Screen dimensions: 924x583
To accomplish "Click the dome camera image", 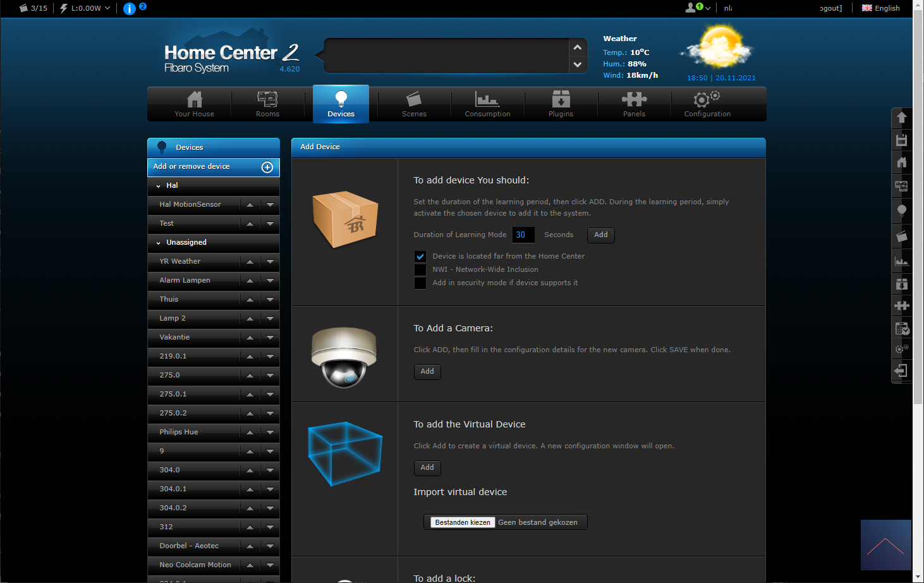I will click(x=344, y=357).
